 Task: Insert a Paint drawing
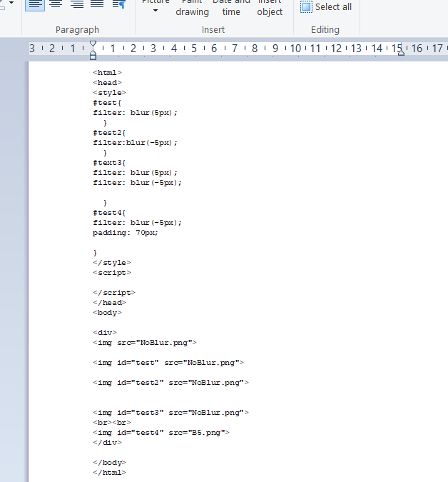(192, 8)
